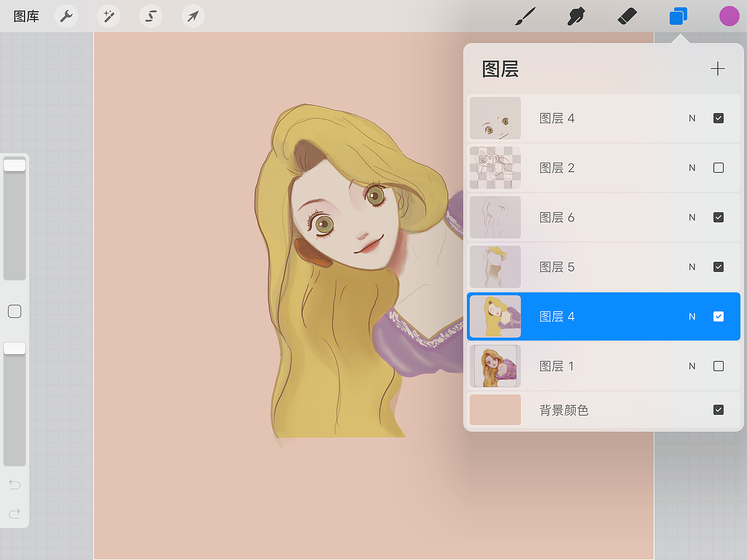The width and height of the screenshot is (747, 560).
Task: Select the Smudge tool
Action: pyautogui.click(x=575, y=16)
